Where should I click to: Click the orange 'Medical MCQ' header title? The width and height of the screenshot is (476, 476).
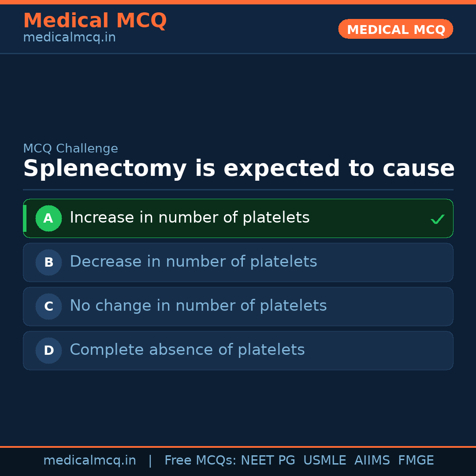95,21
